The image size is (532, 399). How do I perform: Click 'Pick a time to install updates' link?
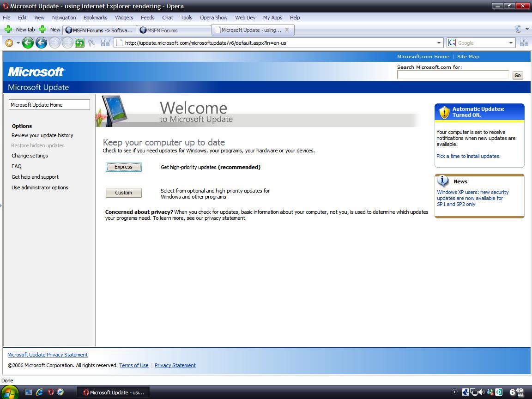468,156
